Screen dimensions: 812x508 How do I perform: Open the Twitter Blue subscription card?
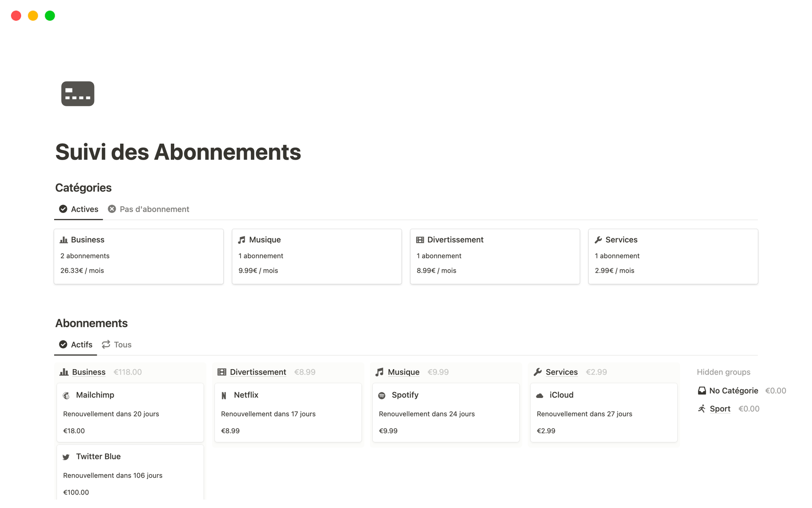[x=130, y=473]
